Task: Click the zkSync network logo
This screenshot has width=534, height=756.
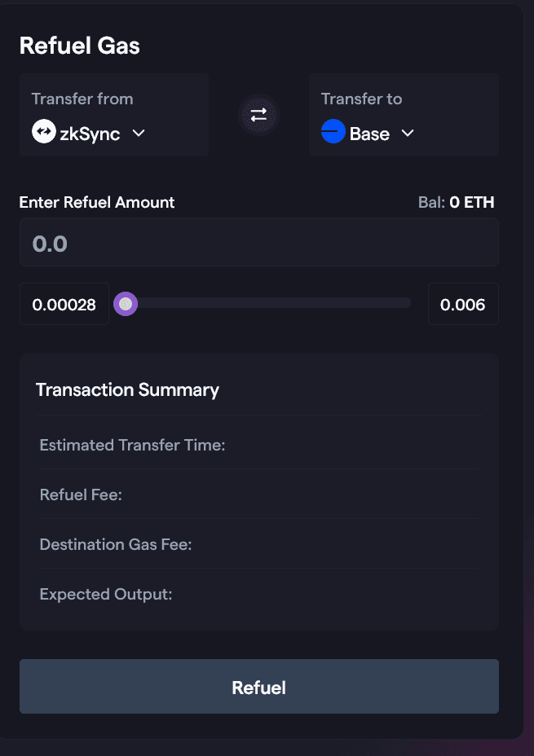Action: pos(43,133)
